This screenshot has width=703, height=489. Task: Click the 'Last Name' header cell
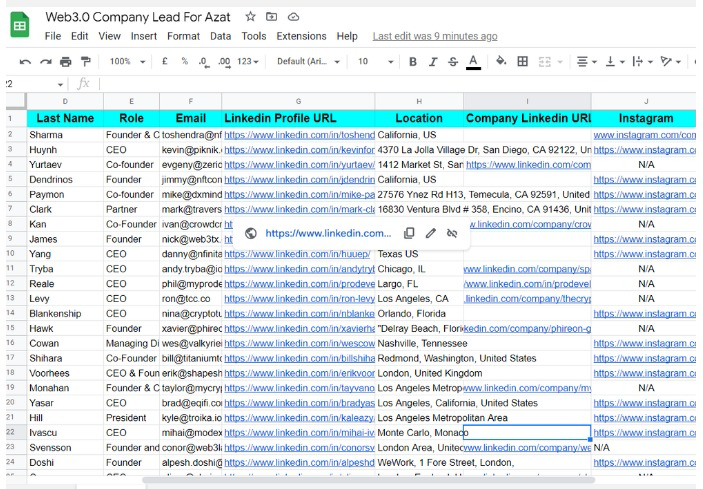65,118
